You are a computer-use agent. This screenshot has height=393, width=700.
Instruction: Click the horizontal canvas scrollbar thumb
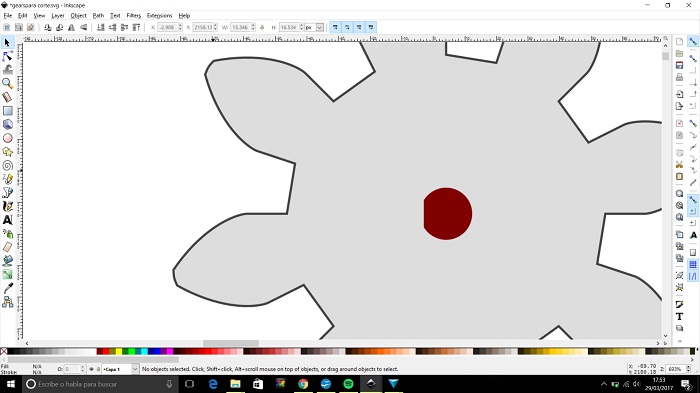click(x=231, y=343)
